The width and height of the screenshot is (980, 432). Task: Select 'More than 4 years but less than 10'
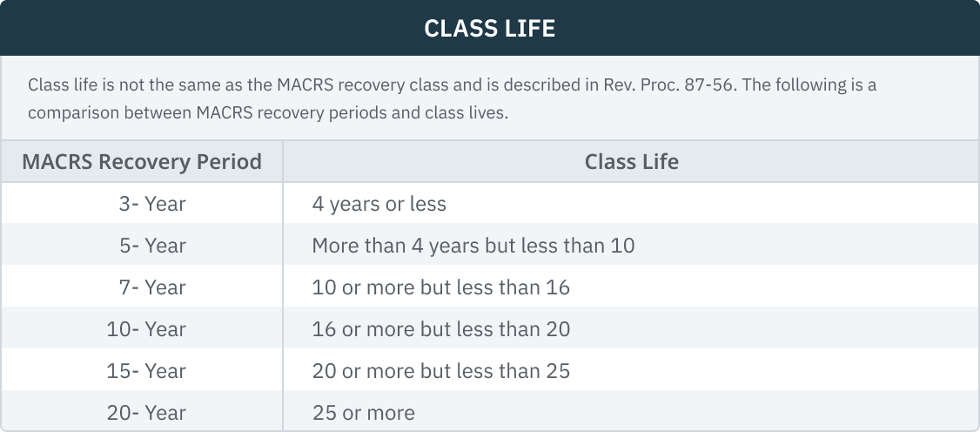click(x=473, y=246)
